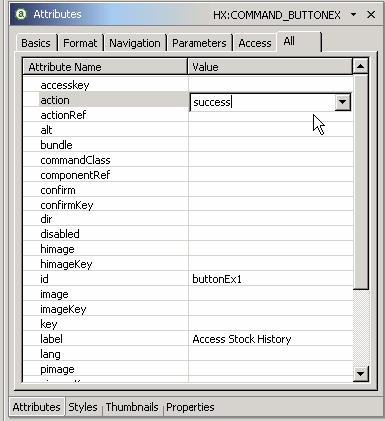This screenshot has height=421, width=385.
Task: Select the Access tab
Action: [x=255, y=43]
